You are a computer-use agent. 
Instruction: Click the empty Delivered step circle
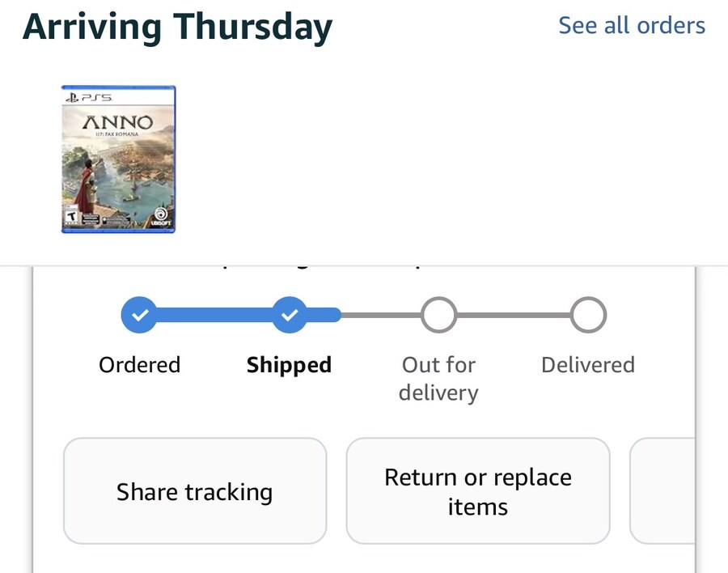pyautogui.click(x=588, y=315)
